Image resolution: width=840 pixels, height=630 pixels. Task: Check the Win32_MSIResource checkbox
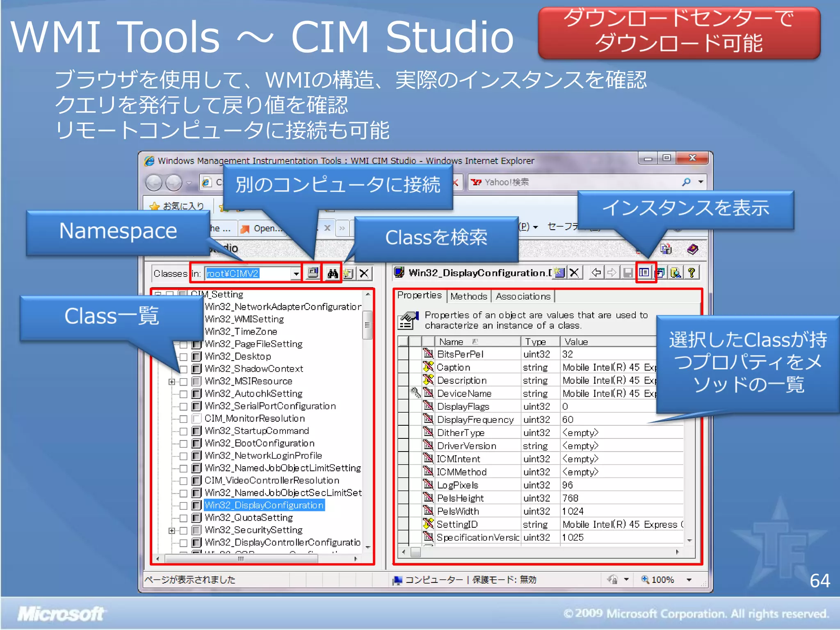tap(184, 381)
